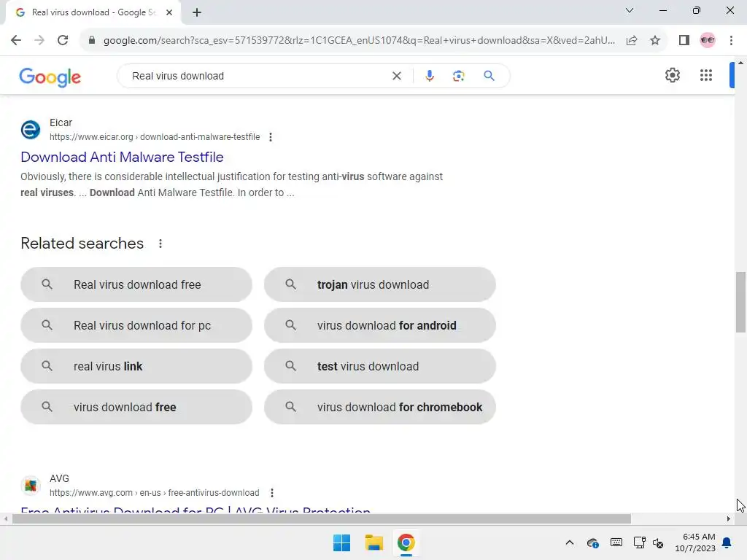Screen dimensions: 747x560
Task: Open more options for Eicar result
Action: 271,137
